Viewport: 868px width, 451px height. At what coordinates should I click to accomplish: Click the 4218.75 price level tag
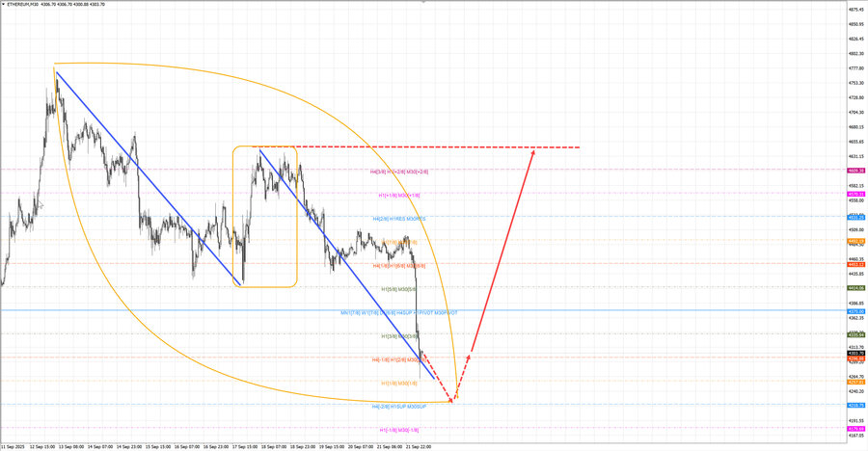pyautogui.click(x=854, y=406)
